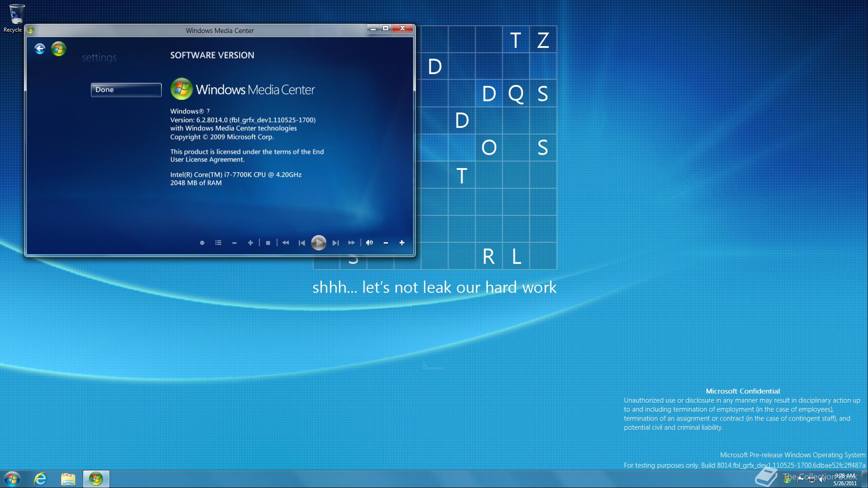The image size is (868, 488).
Task: Open the Action Center flag tray icon
Action: point(800,479)
